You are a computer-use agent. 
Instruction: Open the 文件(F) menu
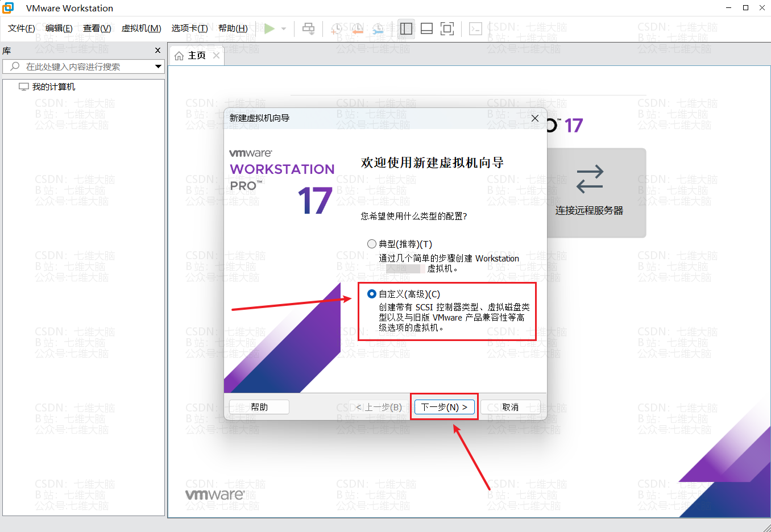[22, 28]
